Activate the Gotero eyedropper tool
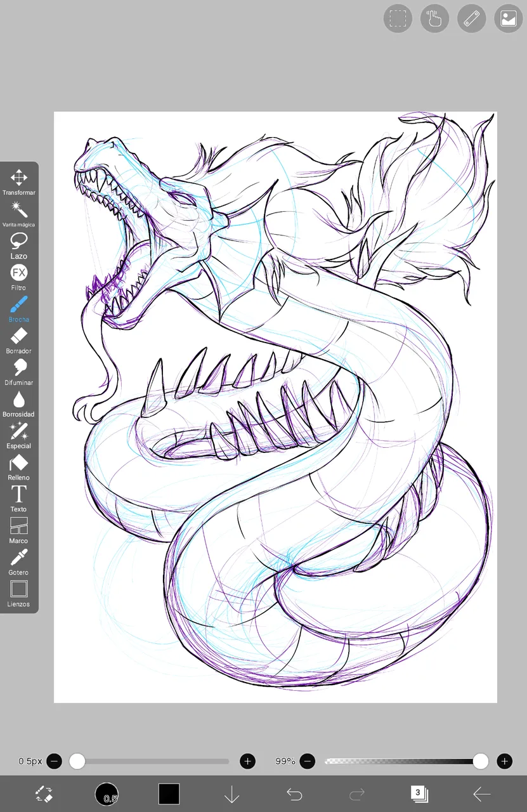Viewport: 527px width, 812px height. point(18,562)
